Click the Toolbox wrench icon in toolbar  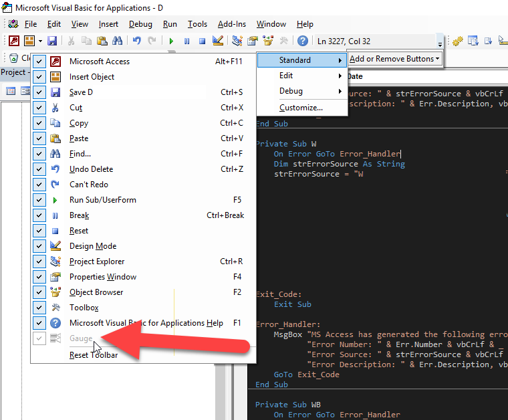pyautogui.click(x=283, y=41)
